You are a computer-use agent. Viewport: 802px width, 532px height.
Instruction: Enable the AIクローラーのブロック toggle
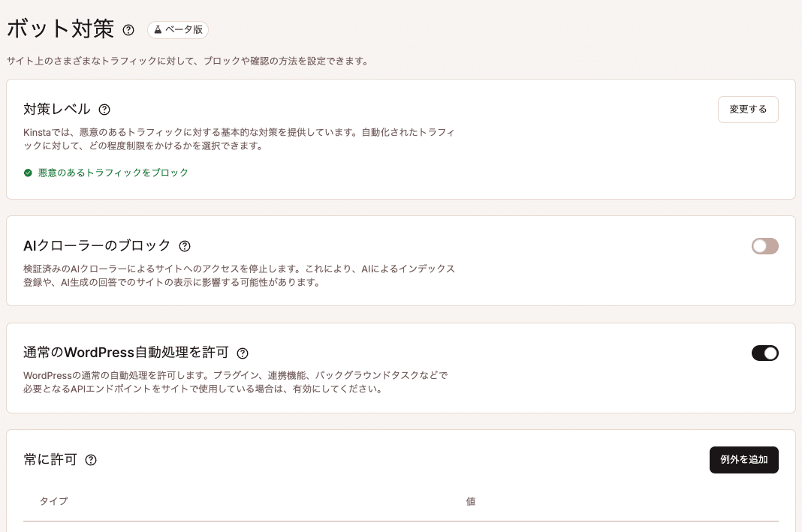[764, 246]
